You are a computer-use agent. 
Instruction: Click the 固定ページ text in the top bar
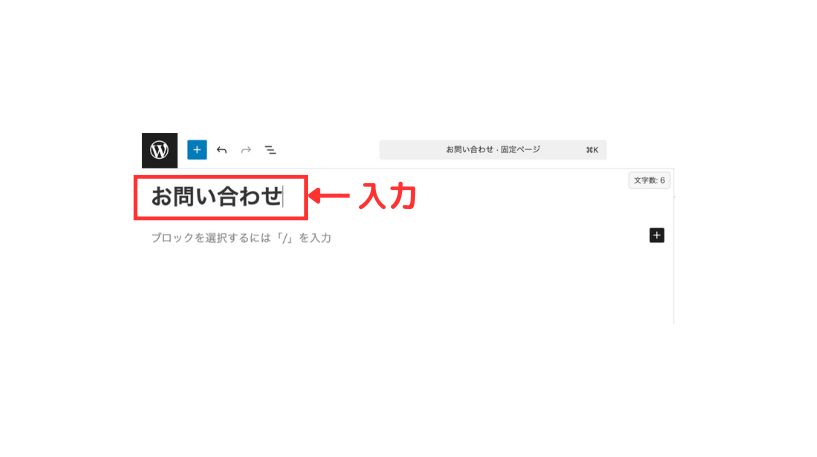tap(520, 150)
